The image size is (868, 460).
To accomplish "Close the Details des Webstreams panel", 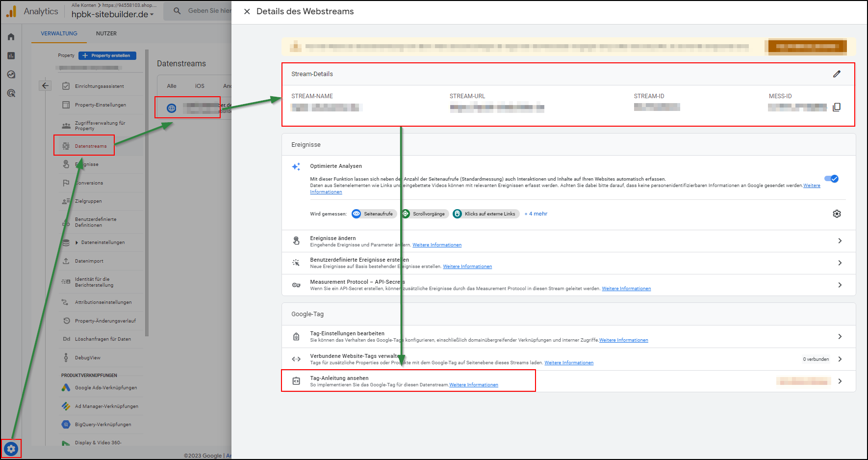I will tap(247, 11).
